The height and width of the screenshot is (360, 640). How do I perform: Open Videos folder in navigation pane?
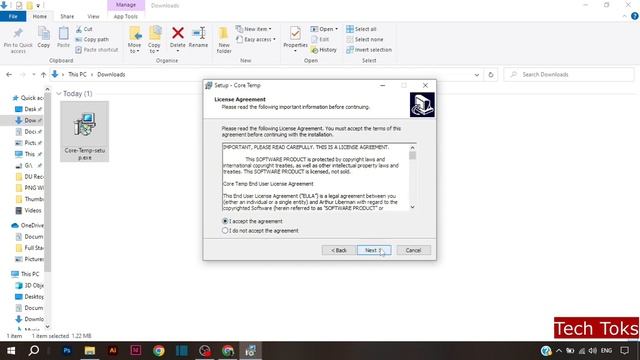click(29, 211)
